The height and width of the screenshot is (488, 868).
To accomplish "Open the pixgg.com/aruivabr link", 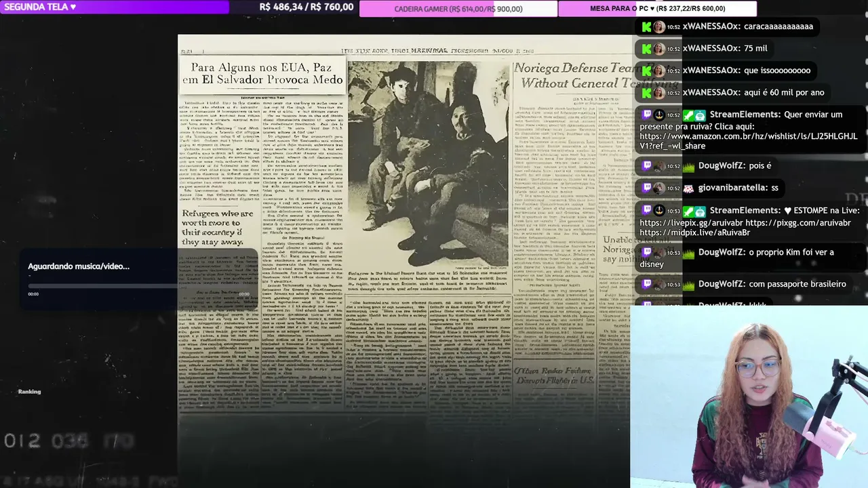I will (x=798, y=223).
